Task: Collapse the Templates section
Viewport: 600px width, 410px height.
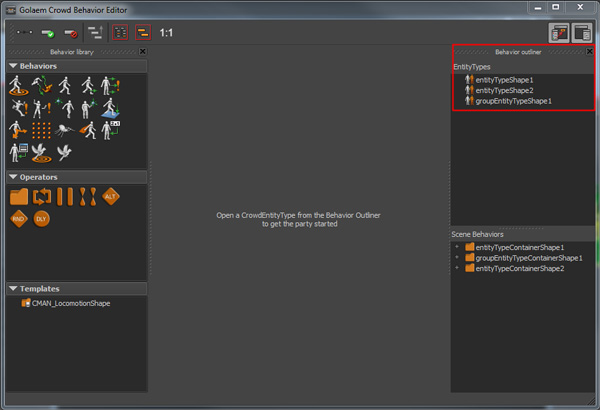Action: click(x=13, y=288)
